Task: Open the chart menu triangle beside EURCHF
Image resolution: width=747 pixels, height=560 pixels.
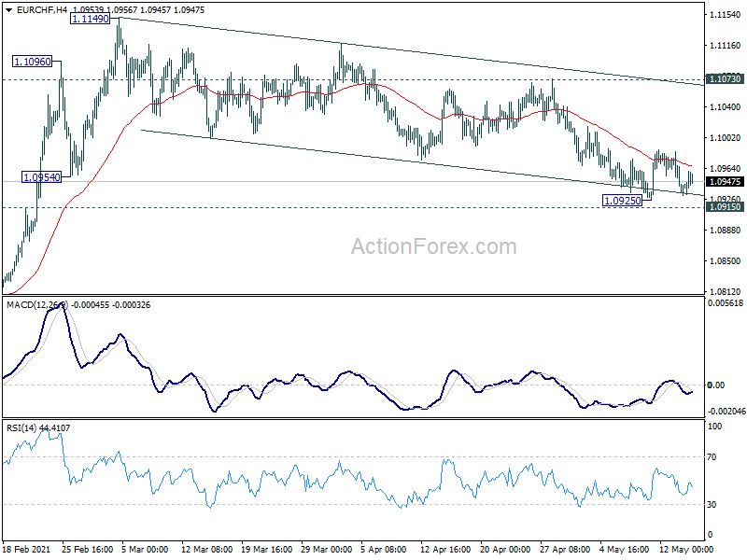Action: 8,10
